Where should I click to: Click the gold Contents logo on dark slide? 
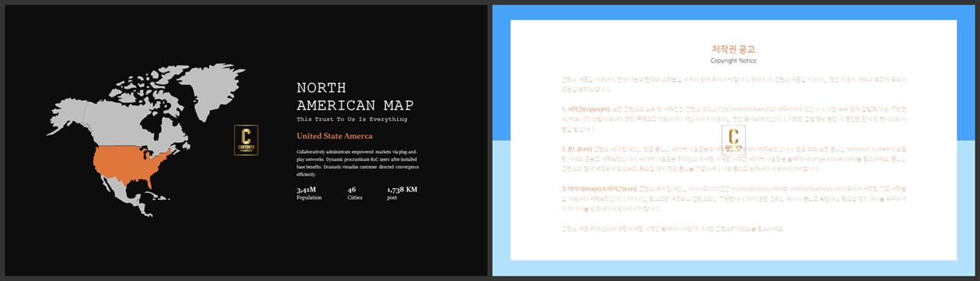point(246,140)
